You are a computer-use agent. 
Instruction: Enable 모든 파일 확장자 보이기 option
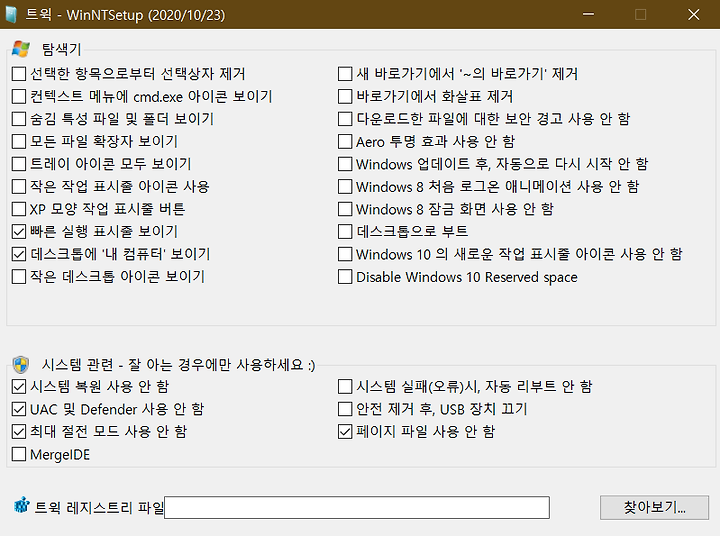pyautogui.click(x=19, y=141)
